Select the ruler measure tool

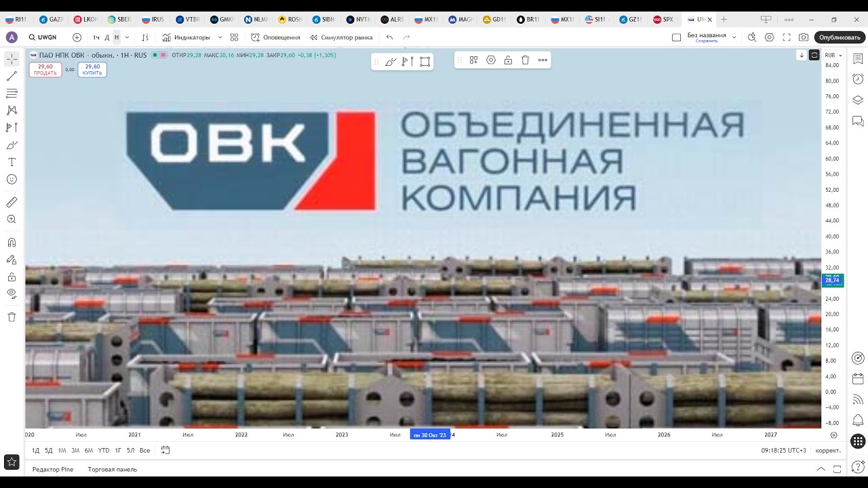click(x=12, y=202)
